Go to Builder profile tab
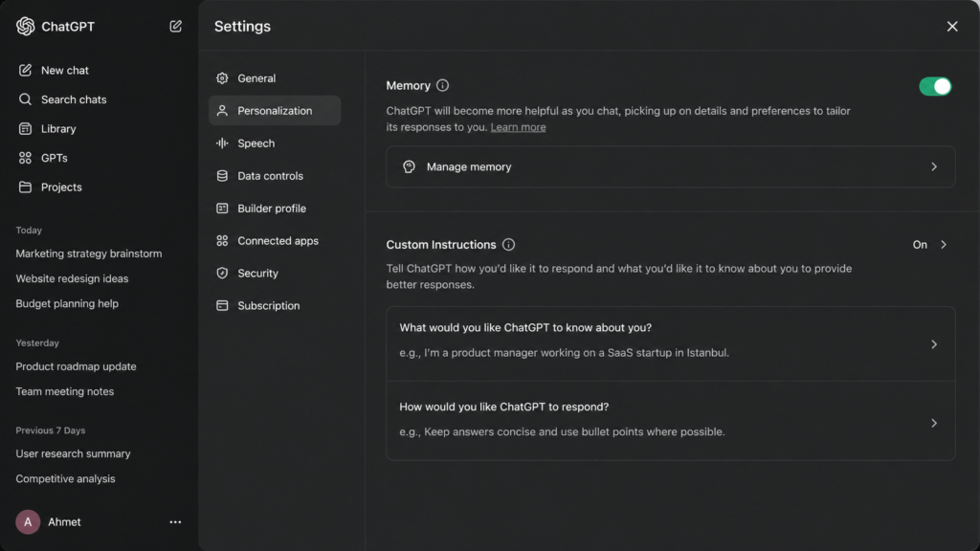Image resolution: width=980 pixels, height=551 pixels. coord(275,208)
